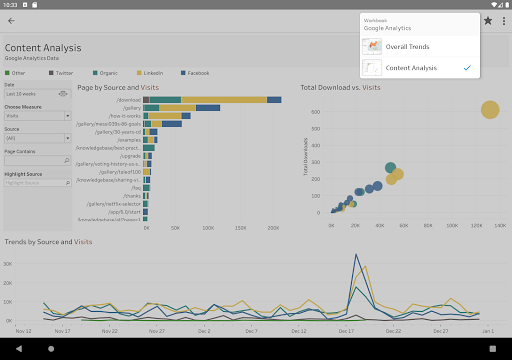Click the Trends by Source and Visits title
The width and height of the screenshot is (512, 360).
(48, 242)
